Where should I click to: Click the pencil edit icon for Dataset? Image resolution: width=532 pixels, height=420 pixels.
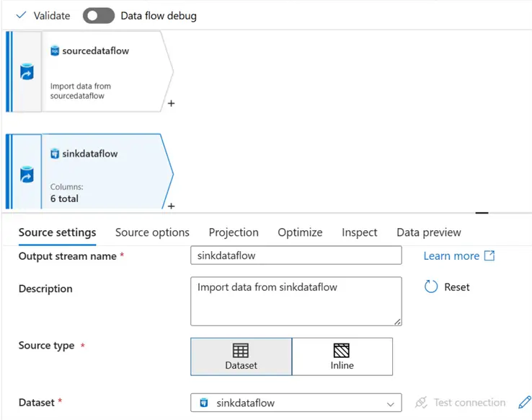pos(525,403)
